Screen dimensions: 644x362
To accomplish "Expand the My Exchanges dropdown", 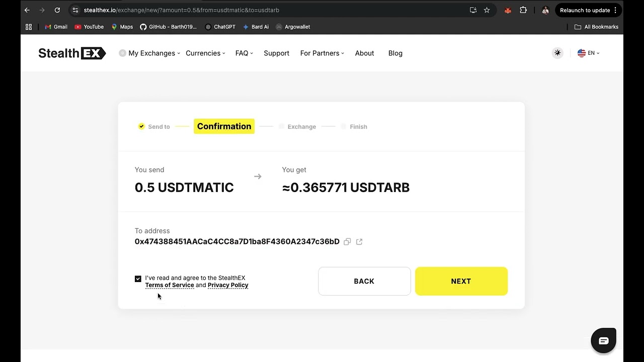I will click(149, 53).
